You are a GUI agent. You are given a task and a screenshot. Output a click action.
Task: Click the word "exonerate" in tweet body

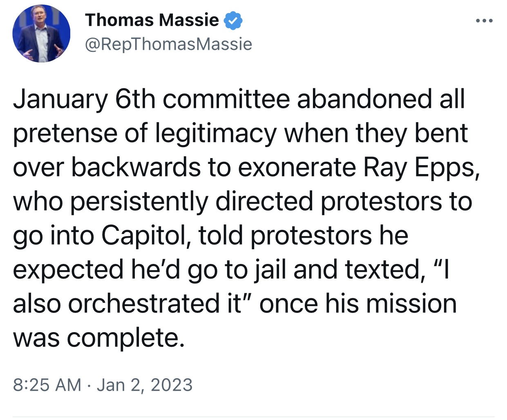coord(297,168)
